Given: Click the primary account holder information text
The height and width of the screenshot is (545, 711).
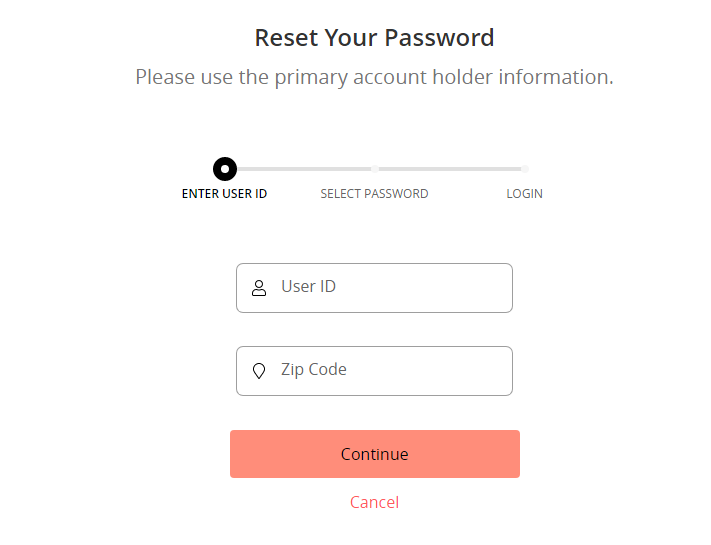Looking at the screenshot, I should [x=375, y=77].
